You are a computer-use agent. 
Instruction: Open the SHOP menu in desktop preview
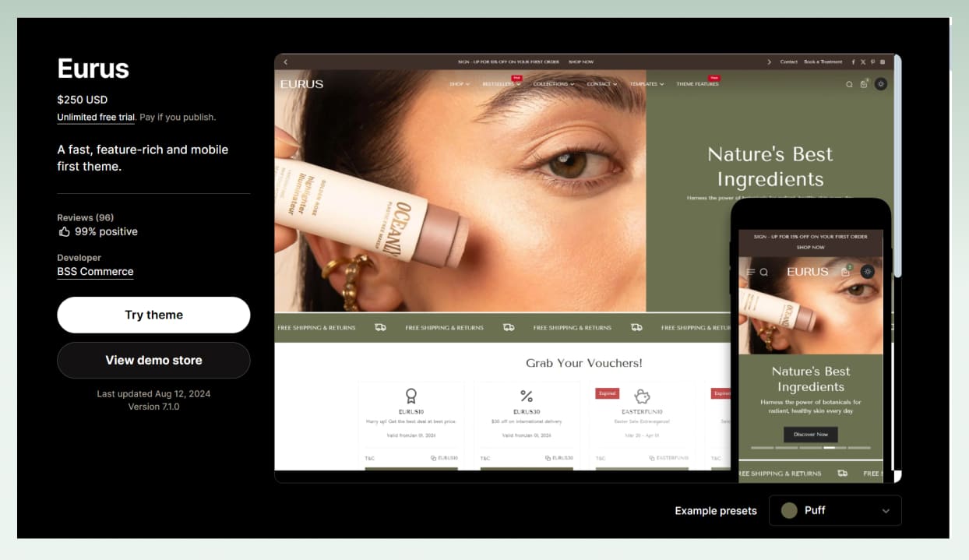[460, 84]
